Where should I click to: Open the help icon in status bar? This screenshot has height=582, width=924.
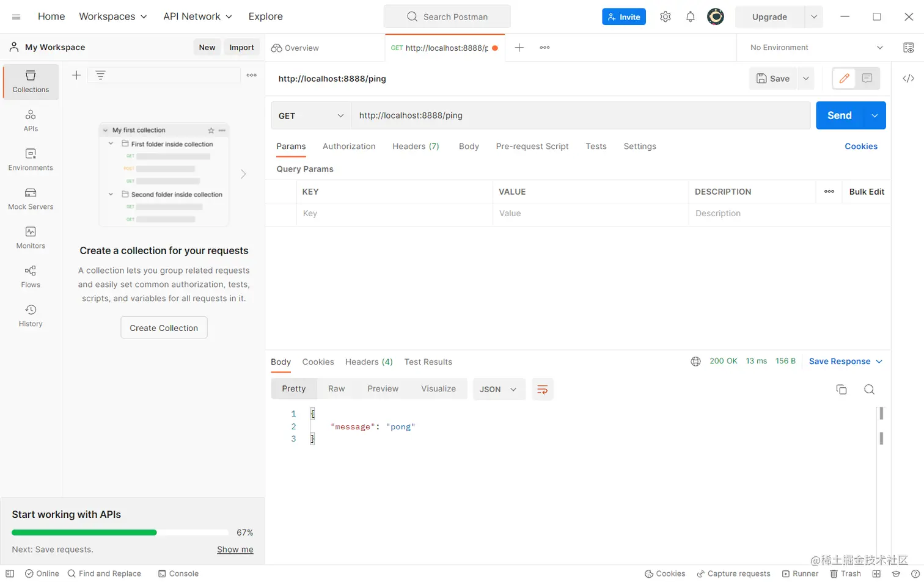(915, 574)
